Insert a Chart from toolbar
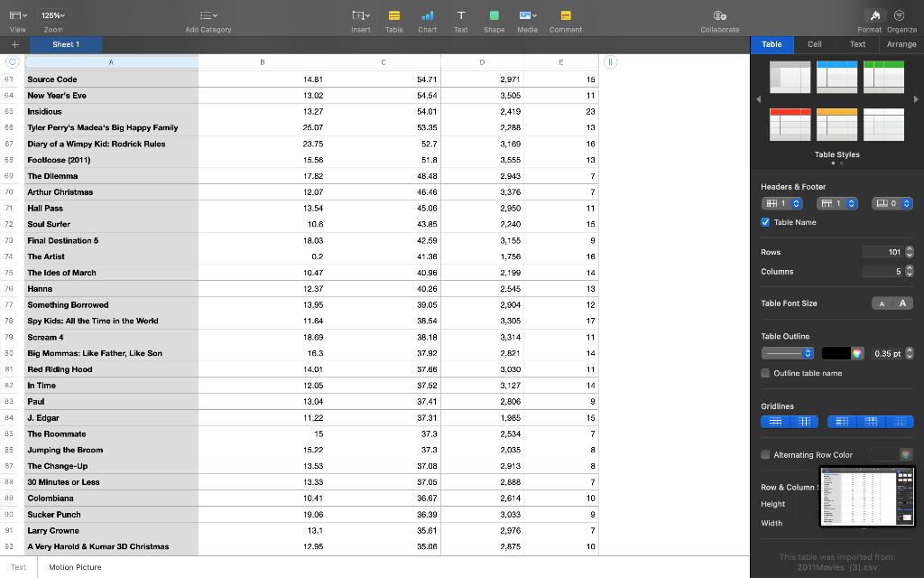924x578 pixels. tap(427, 15)
